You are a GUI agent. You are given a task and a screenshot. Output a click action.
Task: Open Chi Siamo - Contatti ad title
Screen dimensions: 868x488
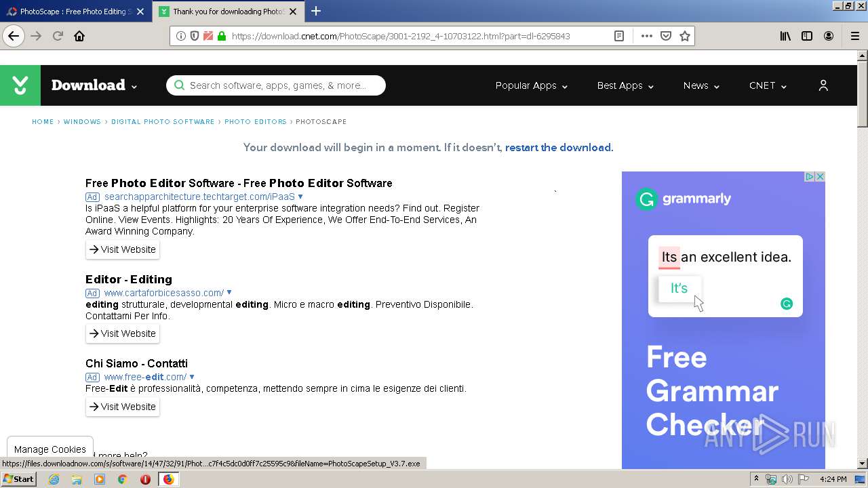coord(136,363)
